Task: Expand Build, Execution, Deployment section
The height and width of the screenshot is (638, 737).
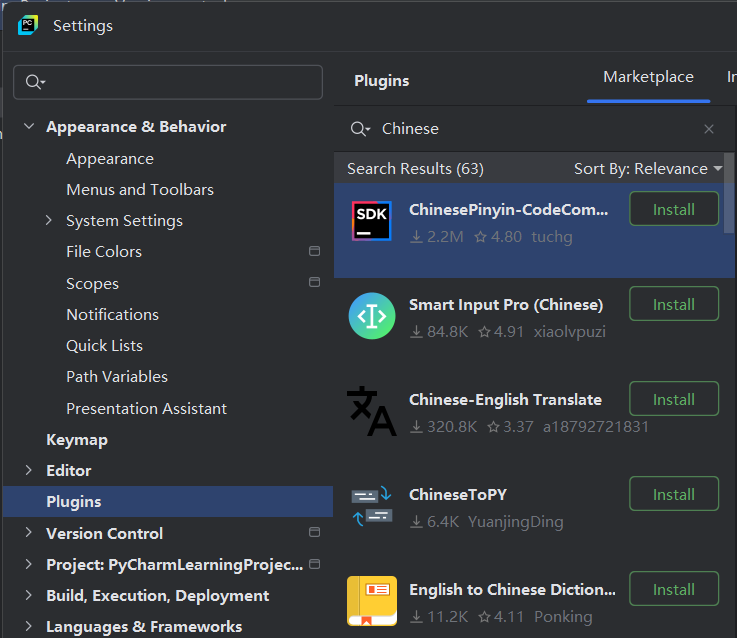Action: [29, 595]
